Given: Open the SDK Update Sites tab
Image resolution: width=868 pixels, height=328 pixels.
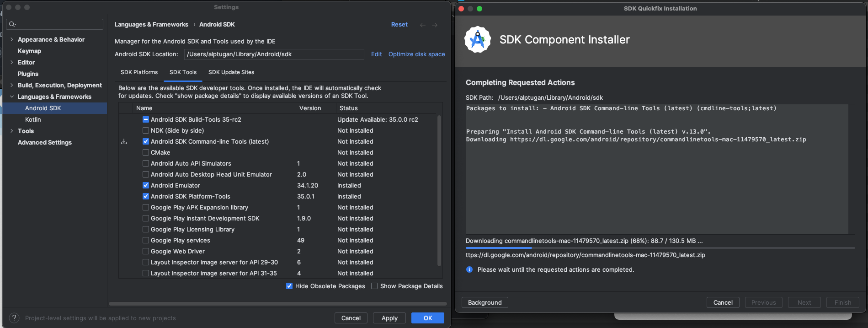Looking at the screenshot, I should click(231, 72).
